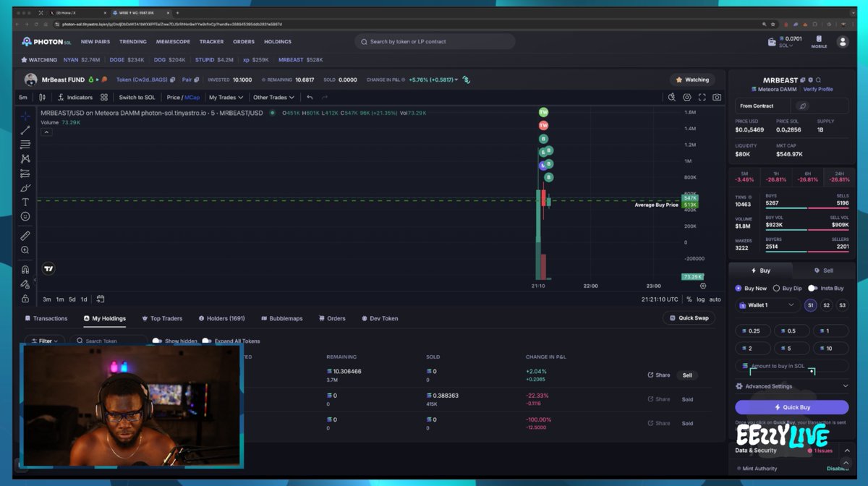This screenshot has width=868, height=486.
Task: Open the TradingView logo link
Action: point(48,269)
